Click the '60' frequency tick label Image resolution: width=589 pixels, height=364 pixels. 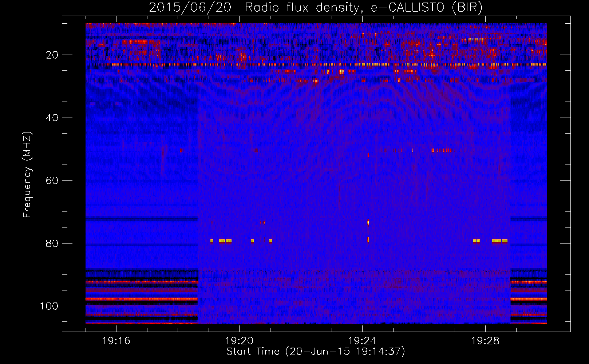(52, 181)
